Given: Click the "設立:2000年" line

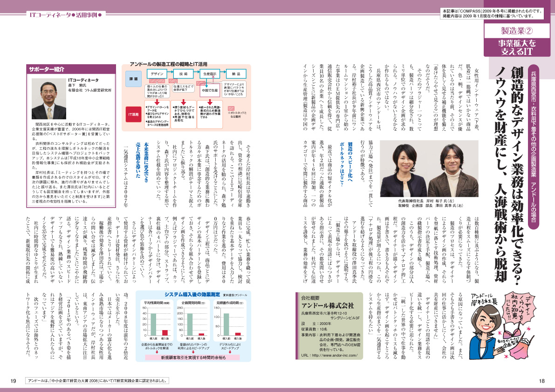Looking at the screenshot, I should coord(316,324).
